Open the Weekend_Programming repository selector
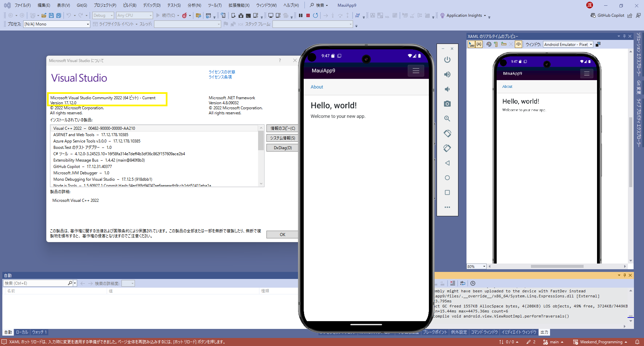Image resolution: width=644 pixels, height=346 pixels. coord(600,342)
